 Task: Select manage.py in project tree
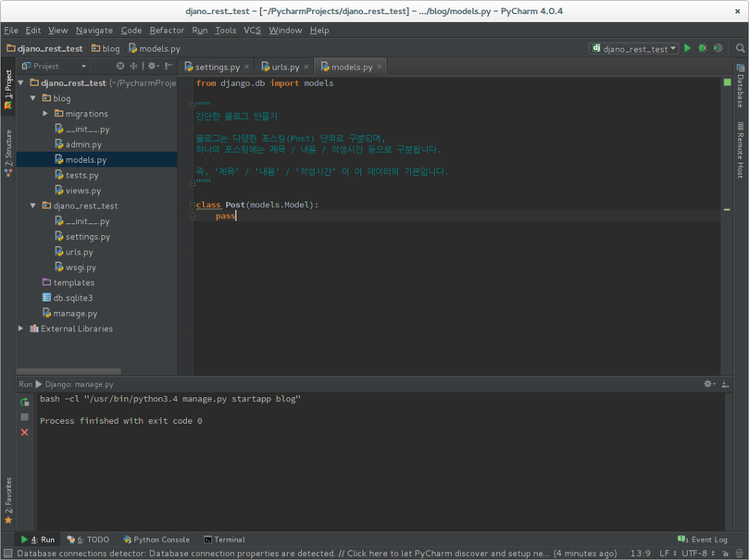pyautogui.click(x=96, y=313)
